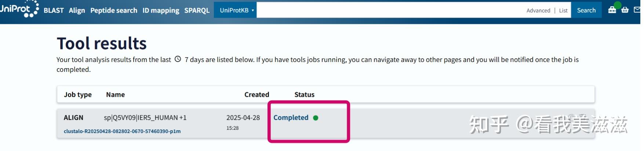
Task: Click the UniProt logo
Action: (19, 9)
